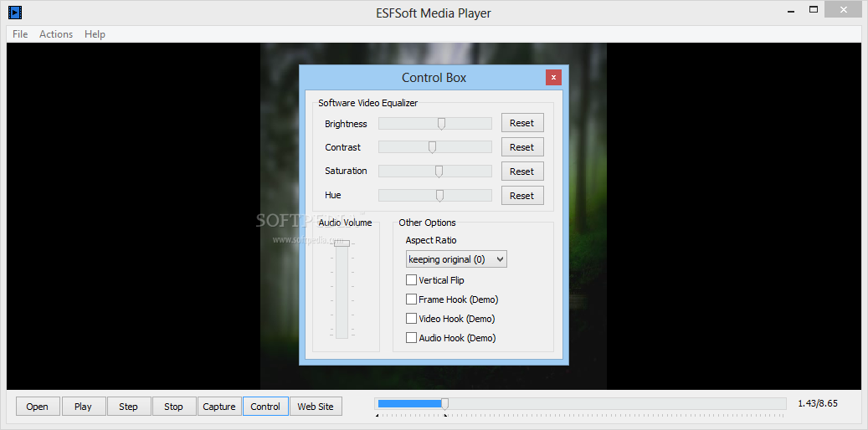Enable Frame Hook (Demo) checkbox

[x=411, y=299]
